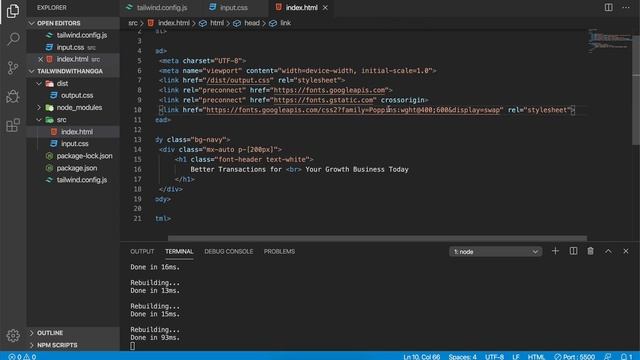The height and width of the screenshot is (360, 640).
Task: Open the Extensions view icon
Action: click(13, 125)
